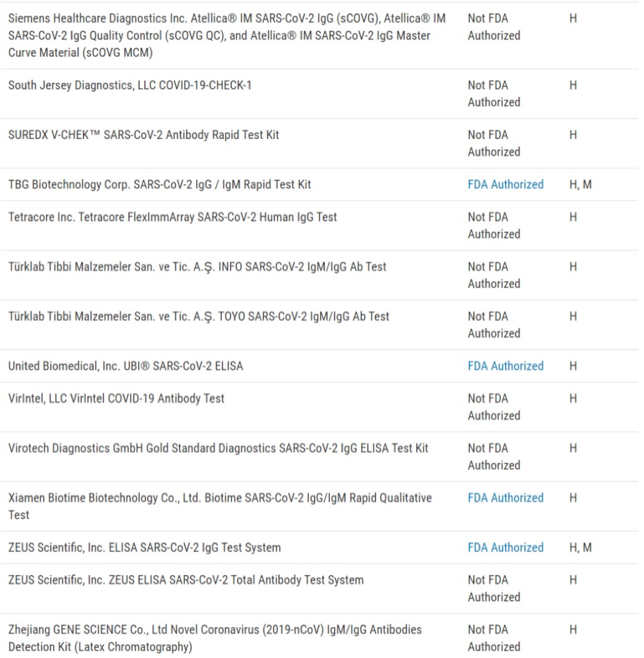Click Not FDA Authorized status for VirIntel
The image size is (644, 658).
point(493,407)
